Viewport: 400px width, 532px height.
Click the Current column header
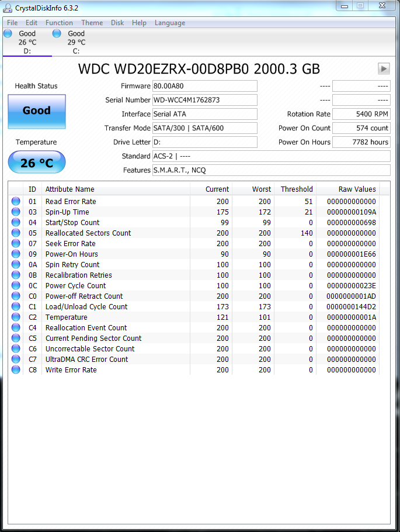(211, 189)
